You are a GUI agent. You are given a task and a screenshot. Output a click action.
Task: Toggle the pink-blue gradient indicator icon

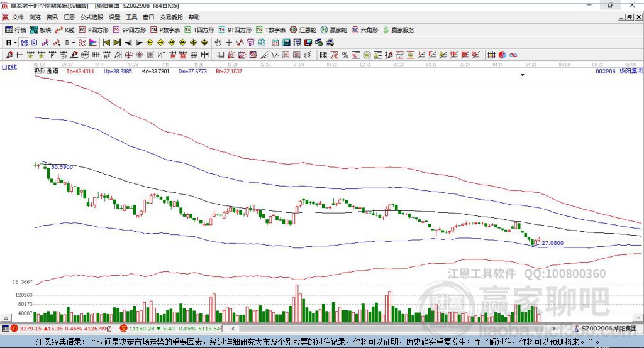(x=93, y=43)
